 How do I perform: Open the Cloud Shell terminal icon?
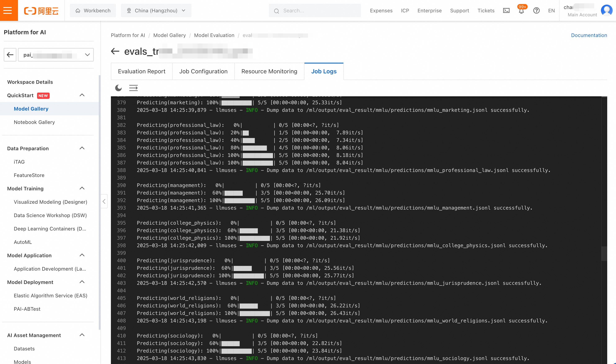(506, 10)
